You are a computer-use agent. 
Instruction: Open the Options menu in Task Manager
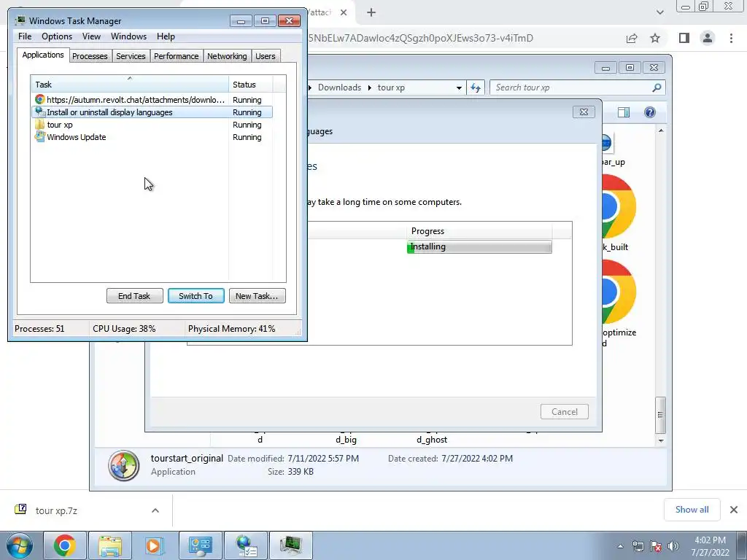click(57, 36)
